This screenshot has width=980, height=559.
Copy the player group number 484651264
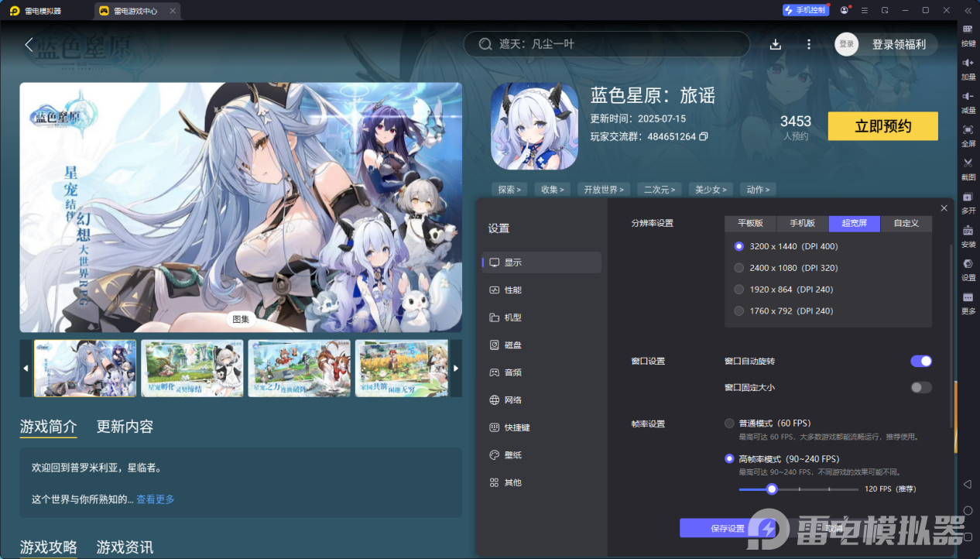click(x=703, y=136)
